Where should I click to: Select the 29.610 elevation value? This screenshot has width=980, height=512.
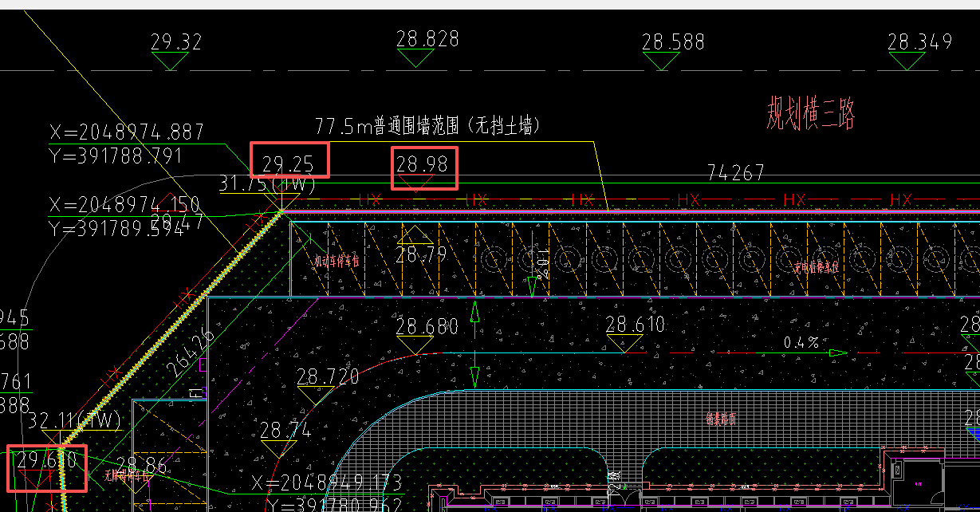click(x=47, y=460)
